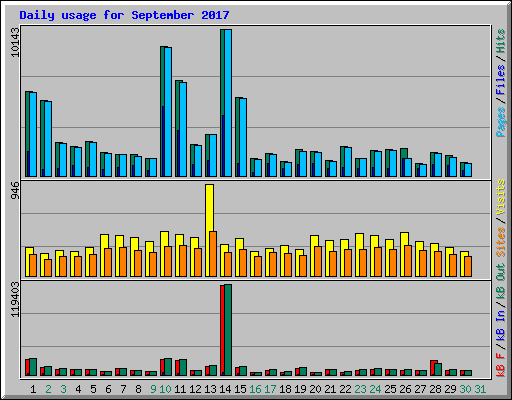Click the y-axis value 119403
This screenshot has width=512, height=400.
click(15, 299)
